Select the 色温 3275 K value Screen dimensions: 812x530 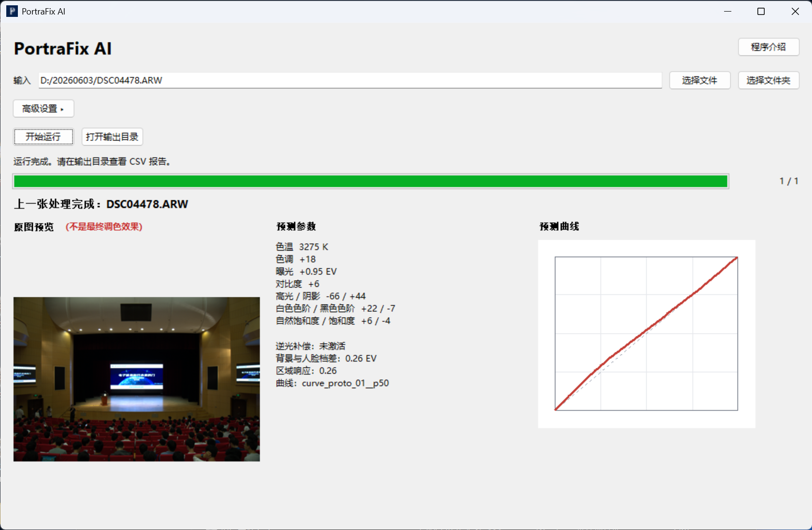[x=302, y=247]
